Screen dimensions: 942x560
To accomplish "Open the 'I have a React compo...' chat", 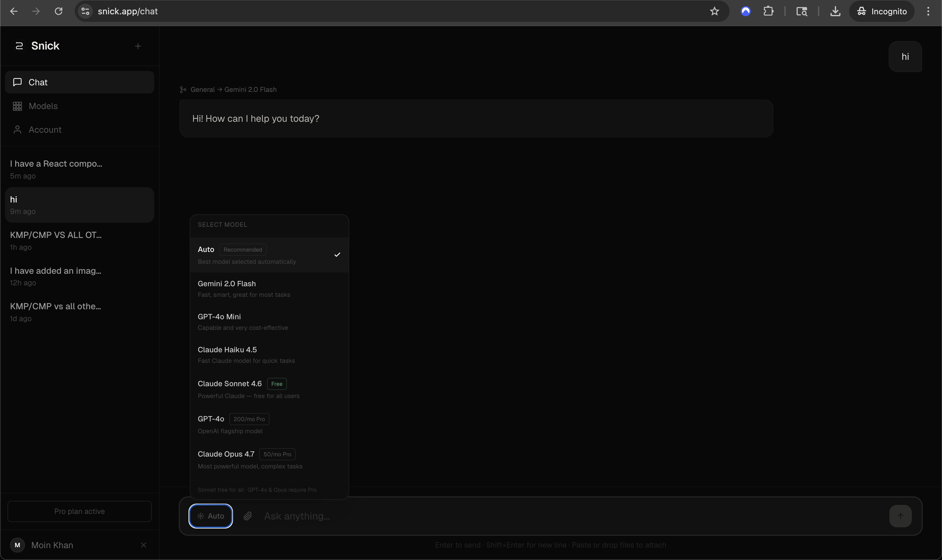I will (x=80, y=169).
